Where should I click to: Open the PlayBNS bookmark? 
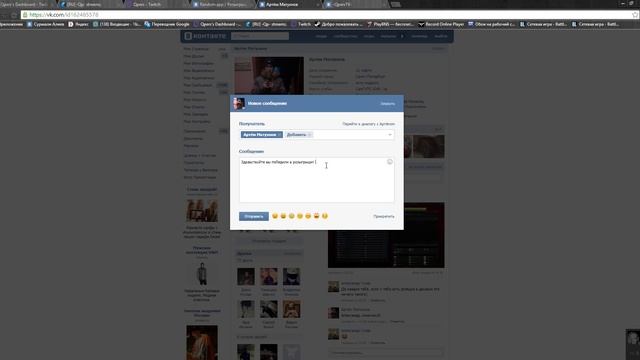(x=390, y=24)
